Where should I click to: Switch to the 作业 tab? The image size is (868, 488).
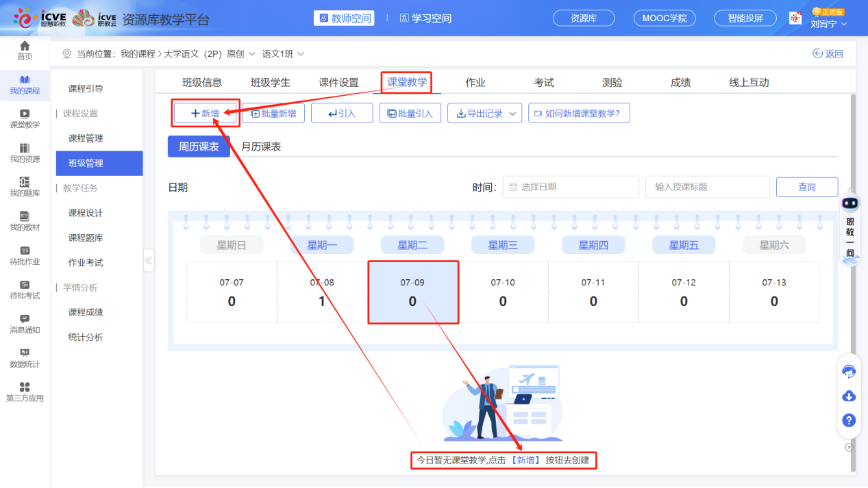point(475,81)
